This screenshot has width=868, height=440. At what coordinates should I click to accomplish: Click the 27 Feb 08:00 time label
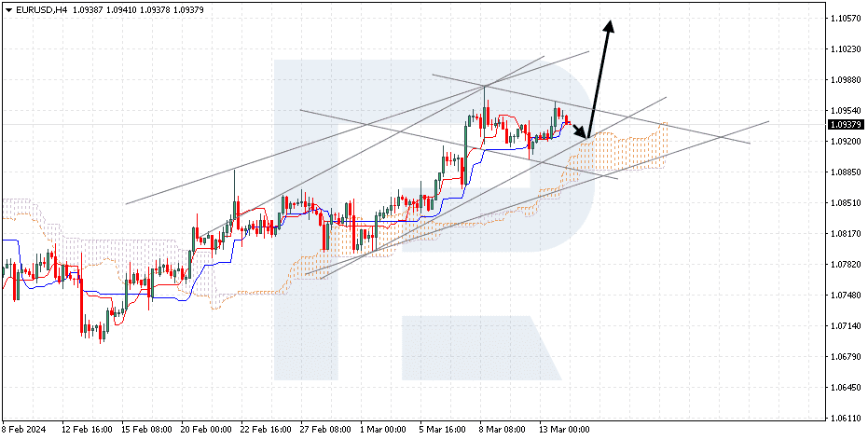click(325, 430)
